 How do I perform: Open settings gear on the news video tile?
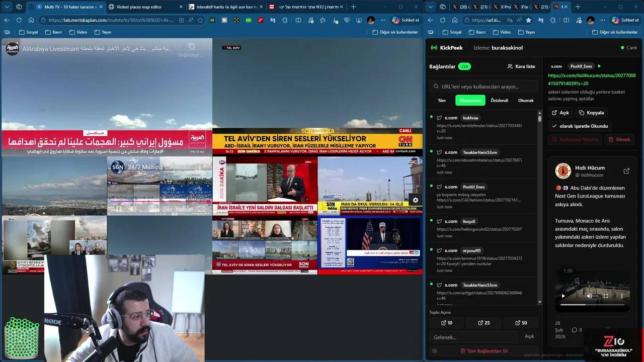click(415, 200)
